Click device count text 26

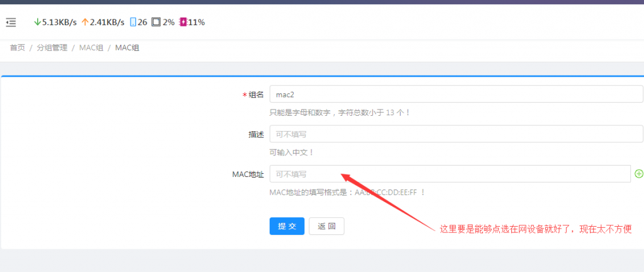[x=143, y=22]
